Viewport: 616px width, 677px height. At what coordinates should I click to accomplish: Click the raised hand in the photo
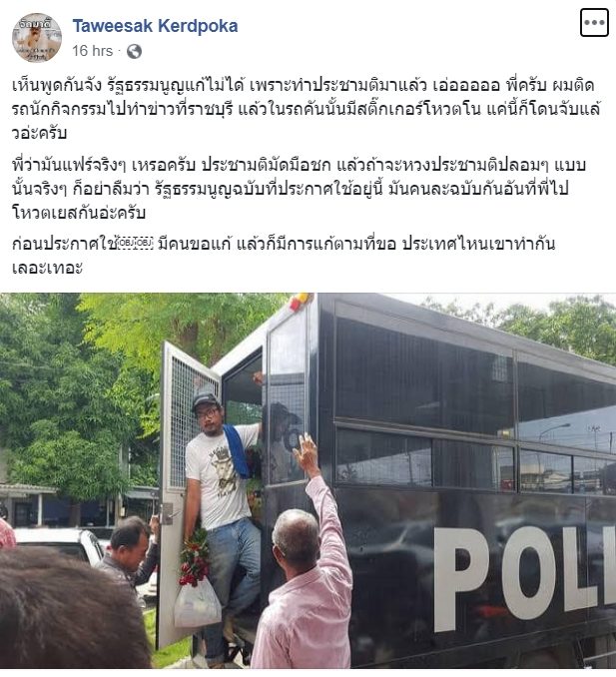[x=307, y=455]
